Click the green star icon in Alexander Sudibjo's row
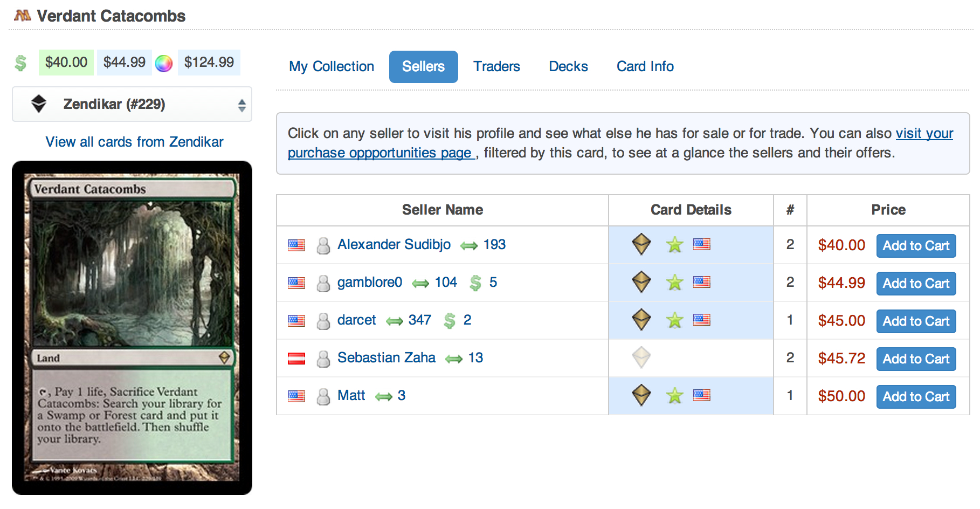Screen dimensions: 980x509 [x=674, y=245]
